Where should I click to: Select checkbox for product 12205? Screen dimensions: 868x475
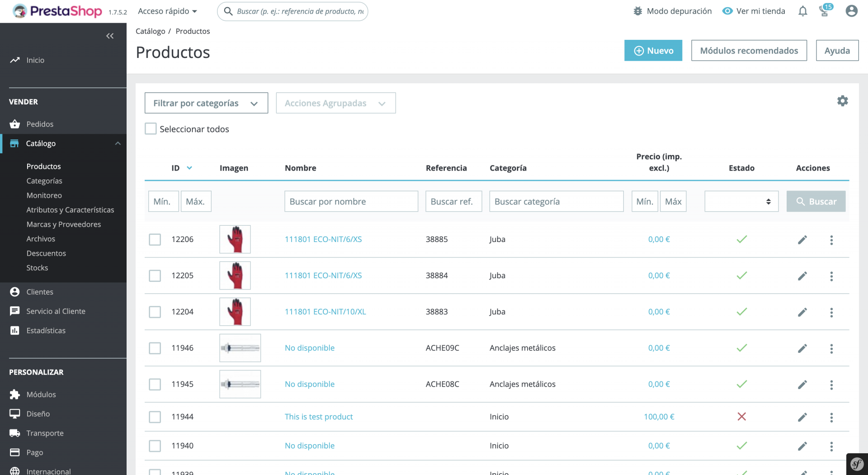(x=155, y=275)
